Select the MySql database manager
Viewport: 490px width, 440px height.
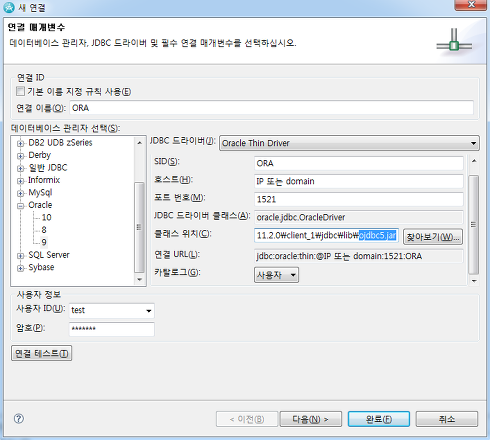click(x=40, y=192)
